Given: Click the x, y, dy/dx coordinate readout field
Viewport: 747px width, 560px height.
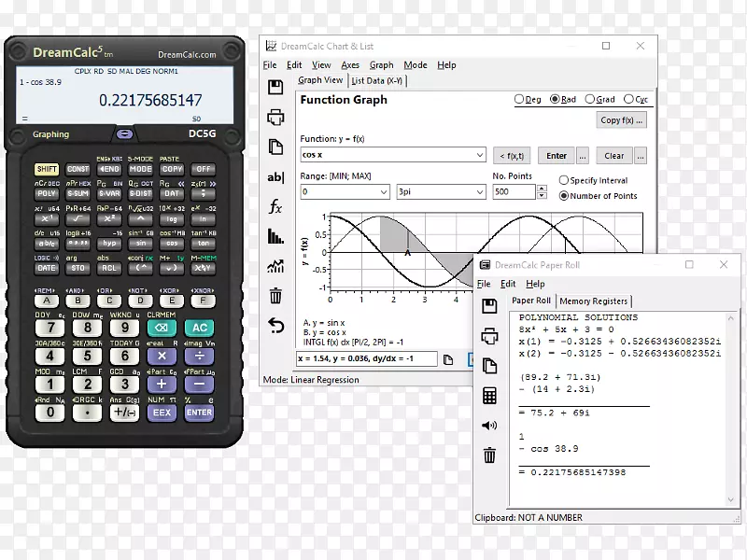Looking at the screenshot, I should point(366,358).
